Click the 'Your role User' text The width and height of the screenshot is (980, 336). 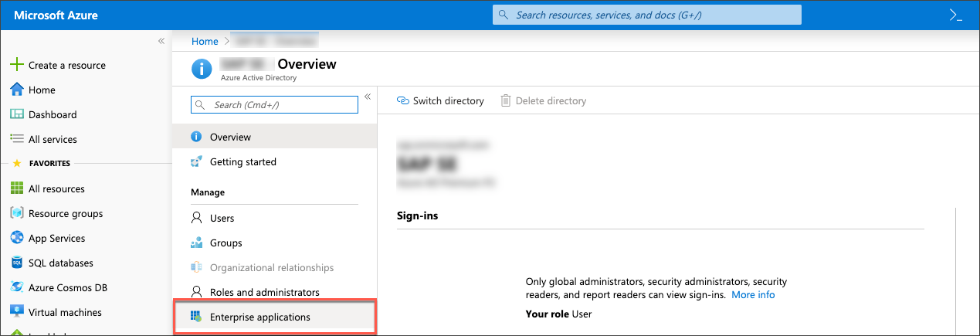tap(558, 314)
